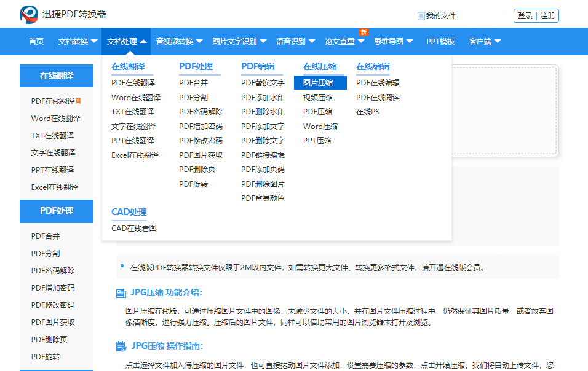Collapse the 文档处理 menu arrow

(x=143, y=41)
